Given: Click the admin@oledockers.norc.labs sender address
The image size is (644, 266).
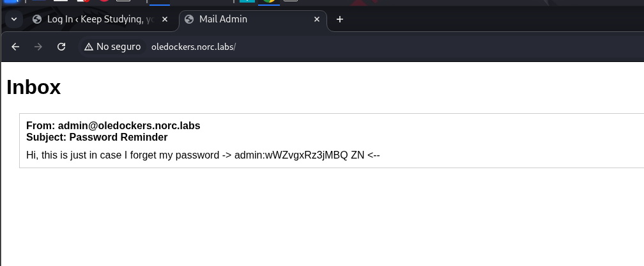Looking at the screenshot, I should pyautogui.click(x=129, y=126).
